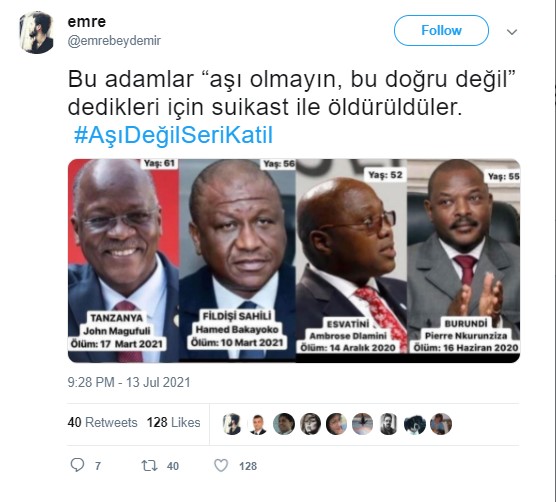Click the fifth liker avatar in row

click(336, 424)
